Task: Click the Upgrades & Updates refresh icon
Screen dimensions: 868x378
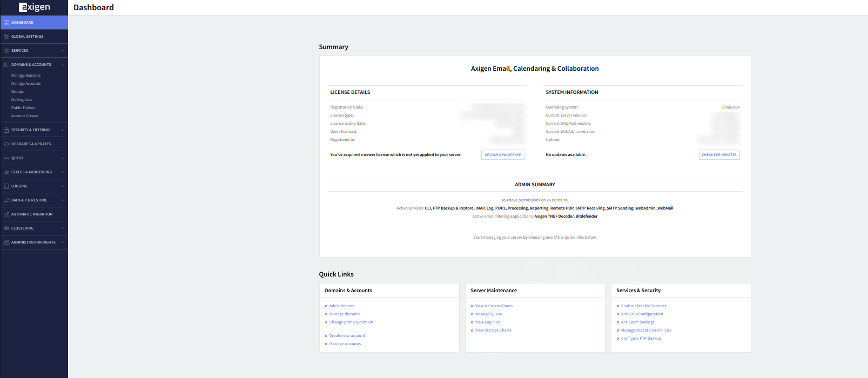Action: point(6,144)
